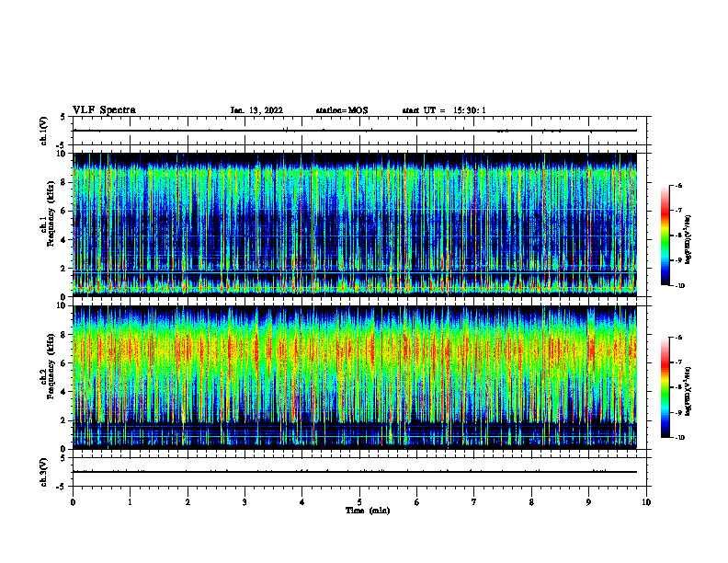Click the '10' tick on the time axis
The image size is (728, 563).
tap(646, 502)
